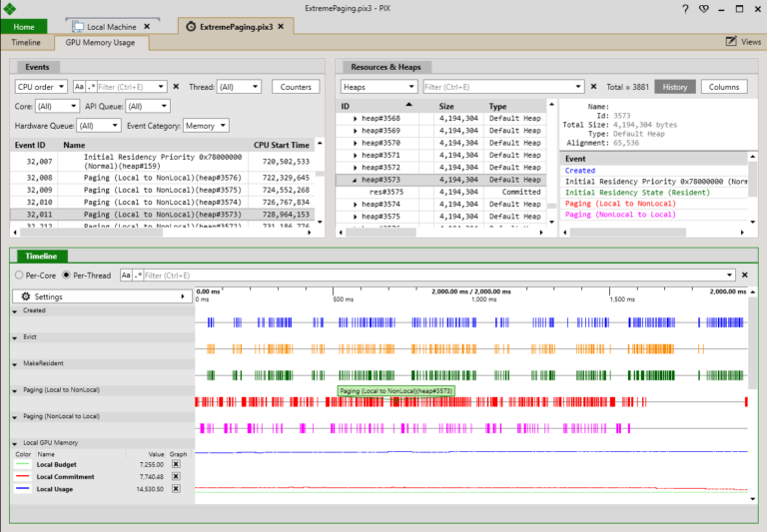Image resolution: width=767 pixels, height=532 pixels.
Task: Close the Local Machine tab
Action: click(147, 26)
